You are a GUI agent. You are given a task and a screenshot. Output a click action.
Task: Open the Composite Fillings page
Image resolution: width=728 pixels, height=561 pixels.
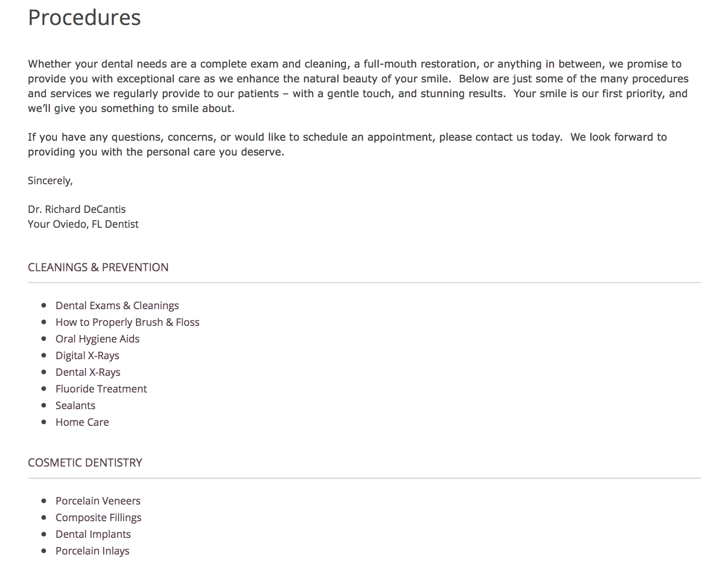click(99, 517)
